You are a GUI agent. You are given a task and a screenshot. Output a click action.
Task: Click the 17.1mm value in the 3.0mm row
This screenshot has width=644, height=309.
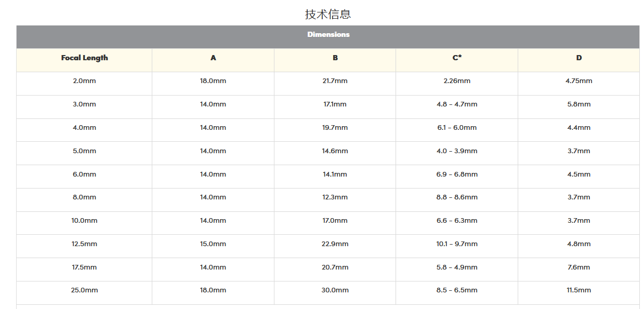(x=335, y=104)
